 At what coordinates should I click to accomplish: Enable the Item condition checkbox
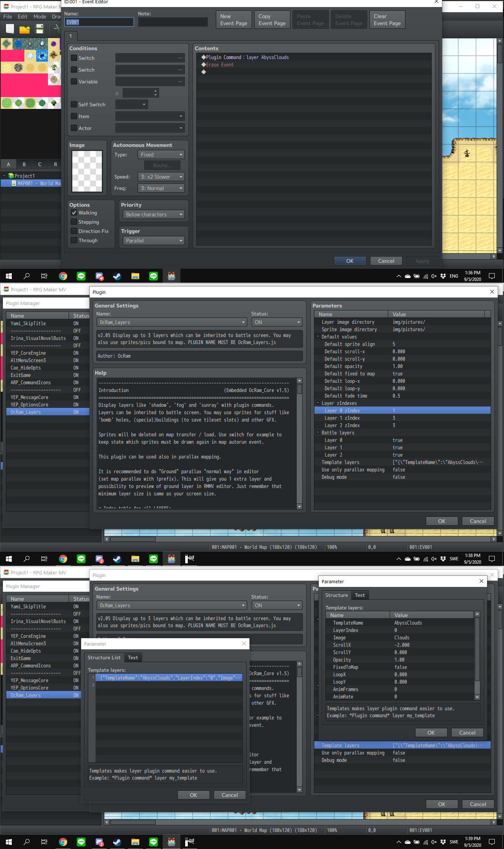[x=74, y=116]
